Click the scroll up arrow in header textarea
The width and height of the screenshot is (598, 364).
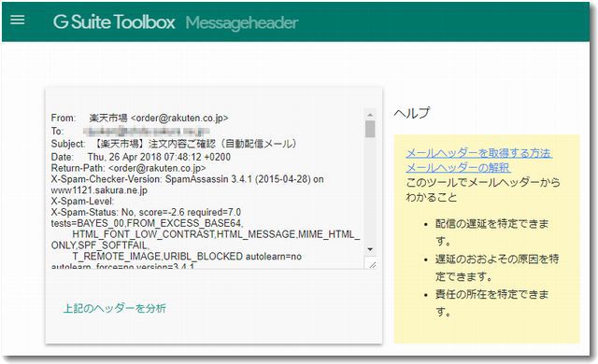pyautogui.click(x=370, y=114)
